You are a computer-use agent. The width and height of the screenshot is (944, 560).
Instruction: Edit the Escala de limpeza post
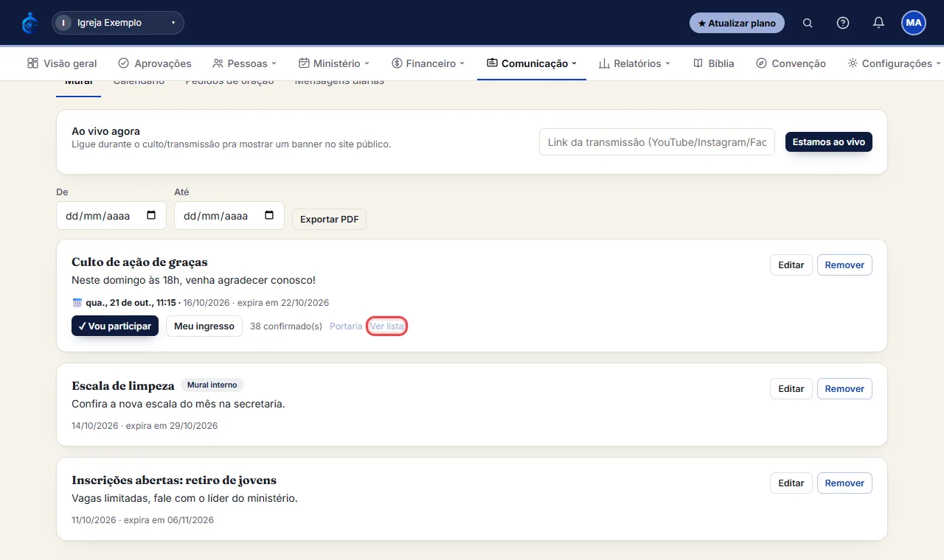tap(791, 389)
